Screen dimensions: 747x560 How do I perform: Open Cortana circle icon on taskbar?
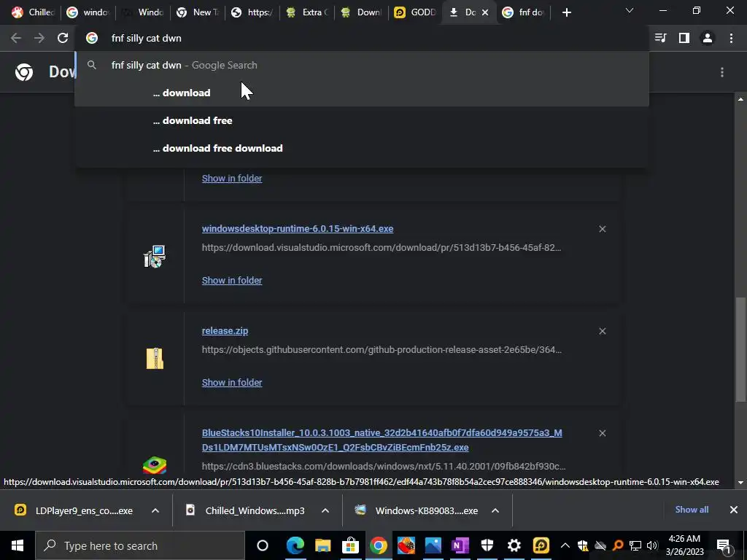[263, 545]
